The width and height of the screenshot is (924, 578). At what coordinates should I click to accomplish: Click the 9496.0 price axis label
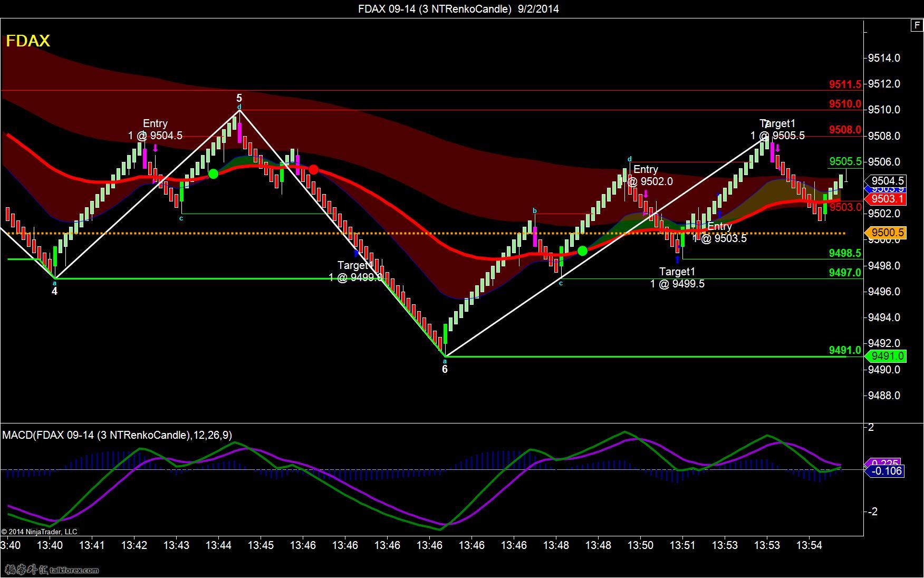click(x=884, y=292)
